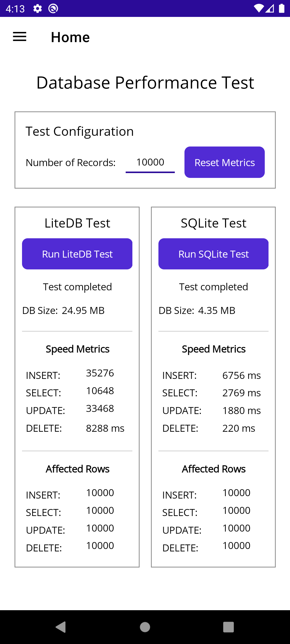Tap the LiteDB INSERT speed value 35276
Viewport: 290px width, 644px height.
100,373
